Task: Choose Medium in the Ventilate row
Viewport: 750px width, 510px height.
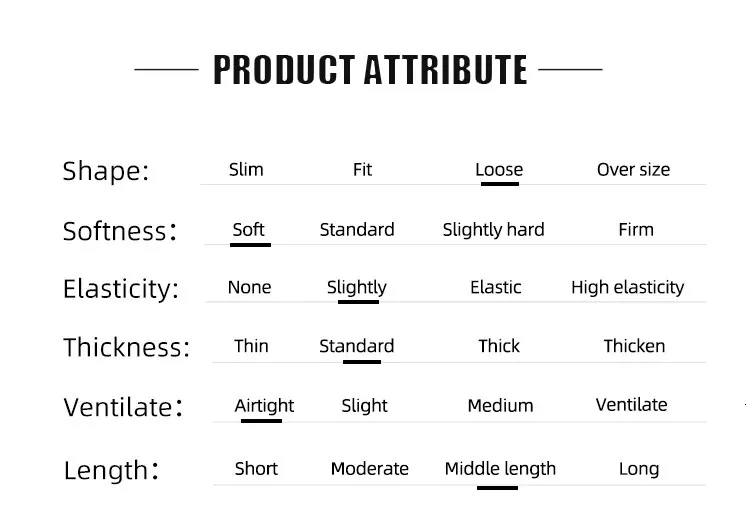Action: tap(500, 406)
